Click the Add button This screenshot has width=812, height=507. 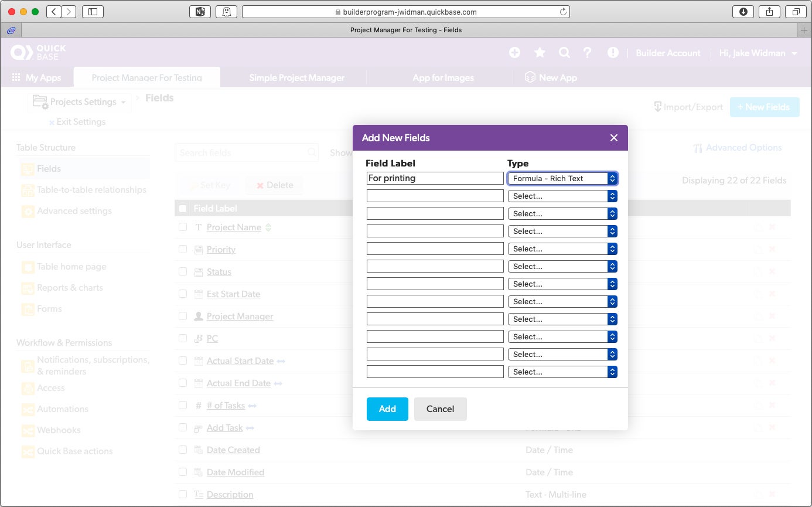point(387,409)
